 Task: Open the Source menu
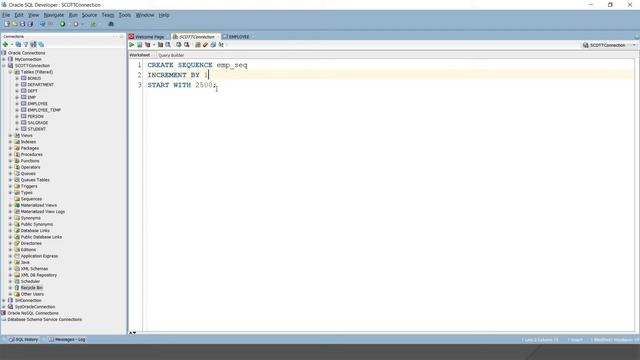pyautogui.click(x=89, y=15)
